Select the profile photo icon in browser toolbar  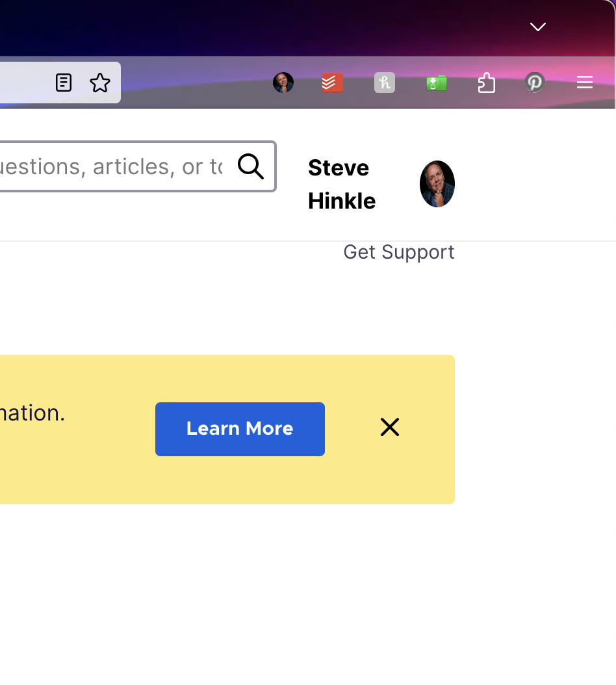pos(283,83)
